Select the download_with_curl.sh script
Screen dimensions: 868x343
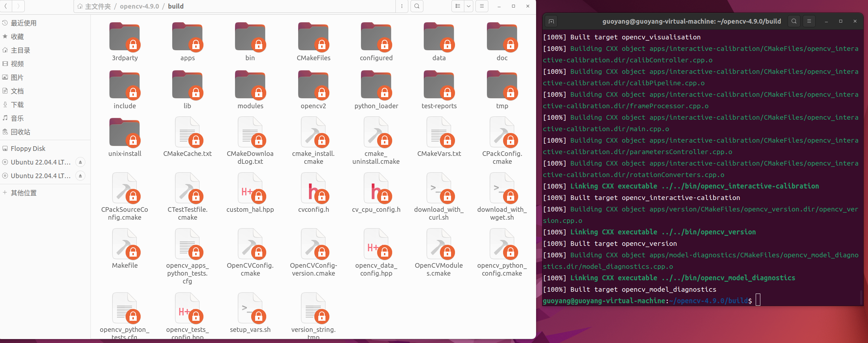coord(439,197)
